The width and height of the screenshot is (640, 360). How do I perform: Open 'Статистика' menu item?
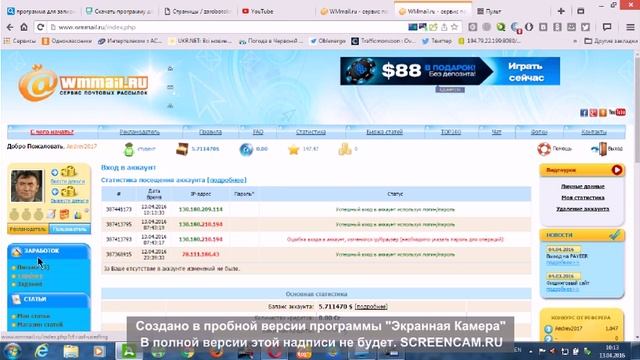pos(311,132)
